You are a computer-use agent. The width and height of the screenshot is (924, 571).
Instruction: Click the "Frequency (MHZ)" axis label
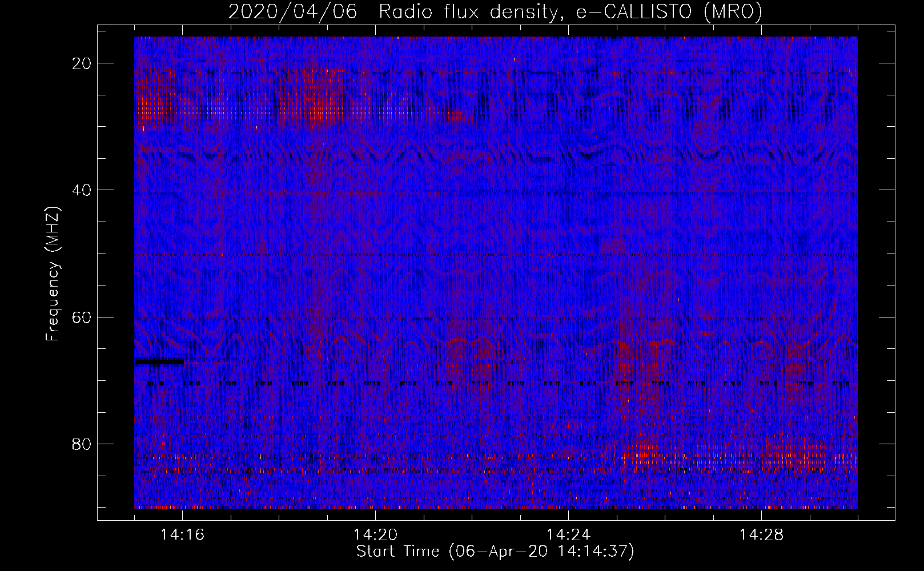point(53,274)
